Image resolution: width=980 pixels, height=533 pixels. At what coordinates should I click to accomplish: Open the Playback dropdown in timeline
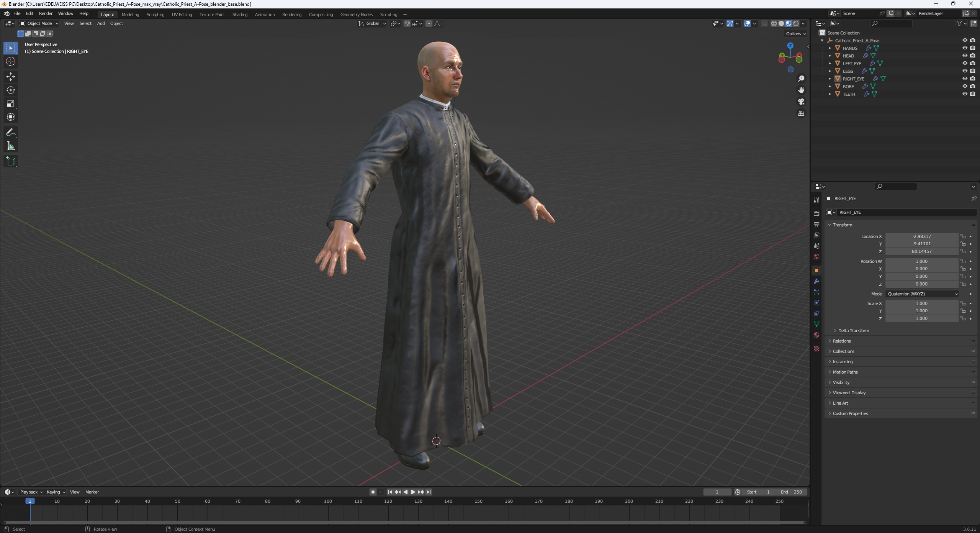coord(31,492)
